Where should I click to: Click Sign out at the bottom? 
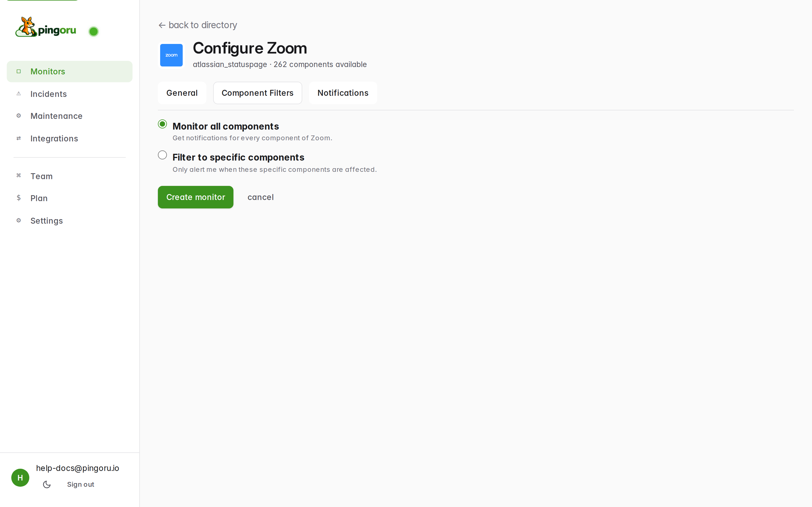tap(80, 484)
